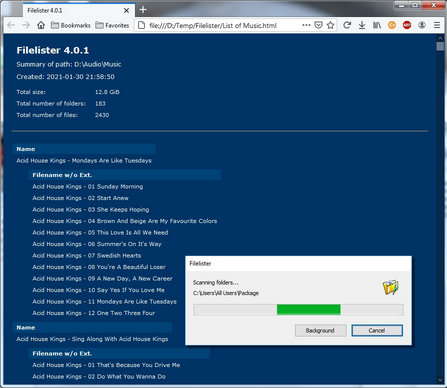Open the page actions three-dot menu
The height and width of the screenshot is (388, 447).
pyautogui.click(x=306, y=25)
